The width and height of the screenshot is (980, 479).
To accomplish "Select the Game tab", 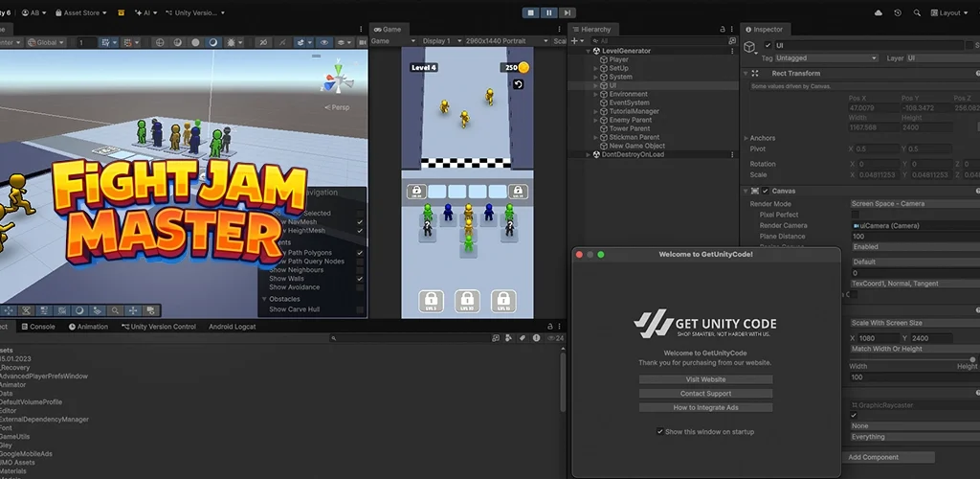I will click(389, 30).
